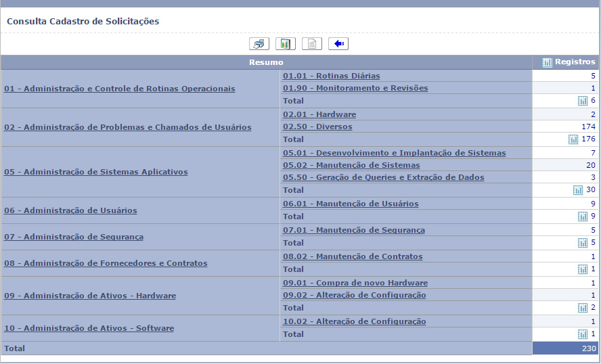
Task: Open chart icon beside total 176
Action: [x=573, y=139]
